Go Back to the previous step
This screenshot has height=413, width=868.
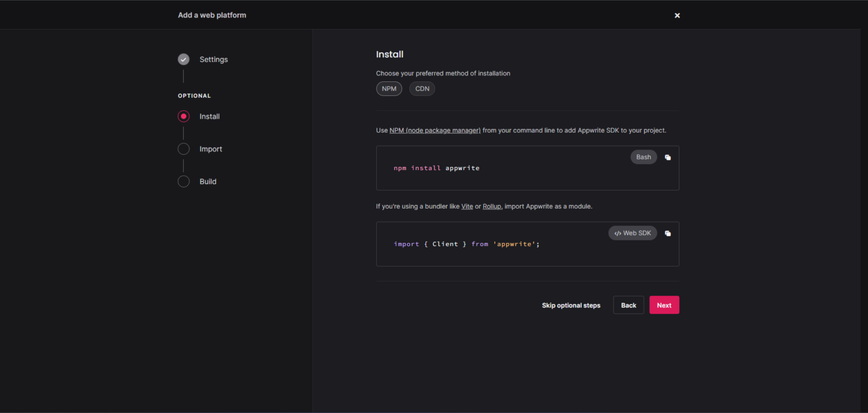[x=628, y=304]
